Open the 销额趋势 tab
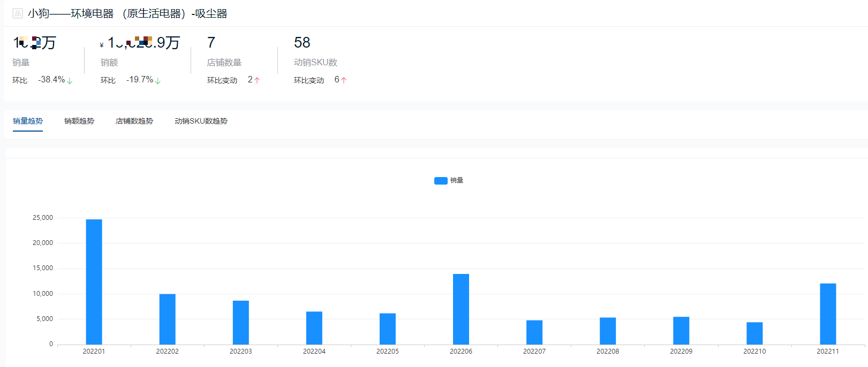Image resolution: width=868 pixels, height=367 pixels. [79, 121]
